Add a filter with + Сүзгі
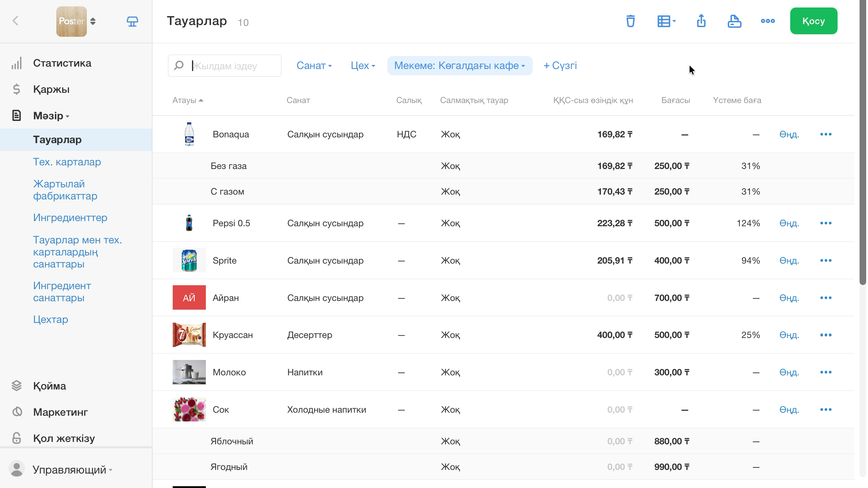868x488 pixels. (560, 66)
